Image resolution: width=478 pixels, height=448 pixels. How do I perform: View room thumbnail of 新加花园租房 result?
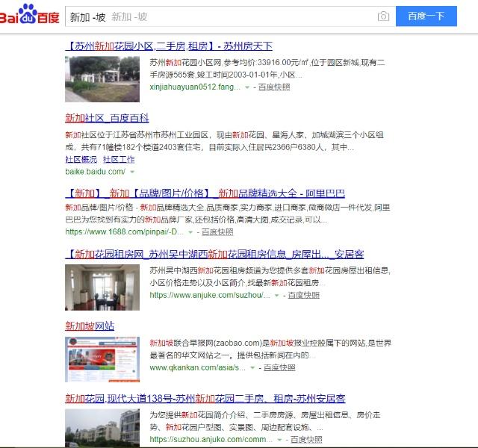tap(102, 287)
